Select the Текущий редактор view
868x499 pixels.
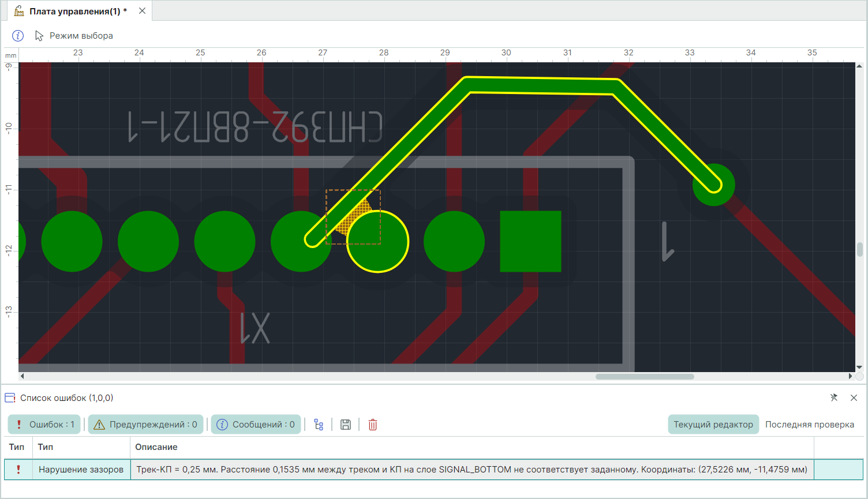click(x=713, y=425)
